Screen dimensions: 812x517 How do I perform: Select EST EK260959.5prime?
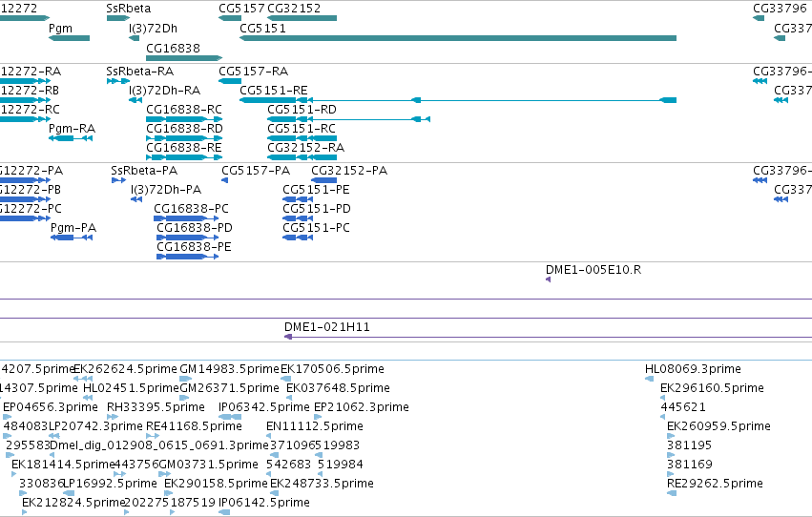(718, 426)
